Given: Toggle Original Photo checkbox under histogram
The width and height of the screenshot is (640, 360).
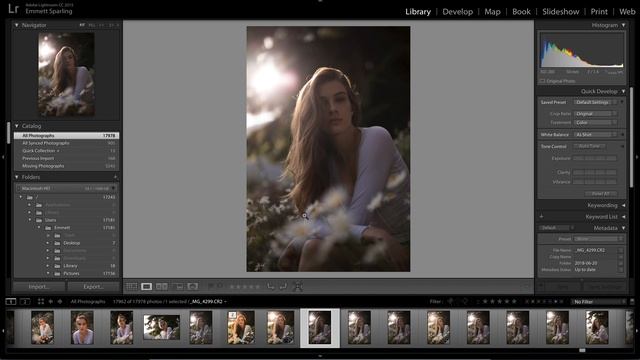Looking at the screenshot, I should click(x=542, y=81).
